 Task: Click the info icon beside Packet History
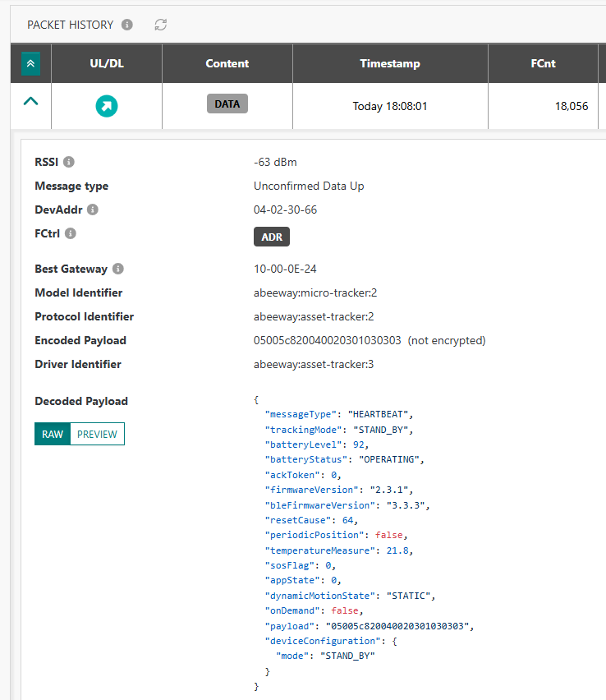point(127,25)
